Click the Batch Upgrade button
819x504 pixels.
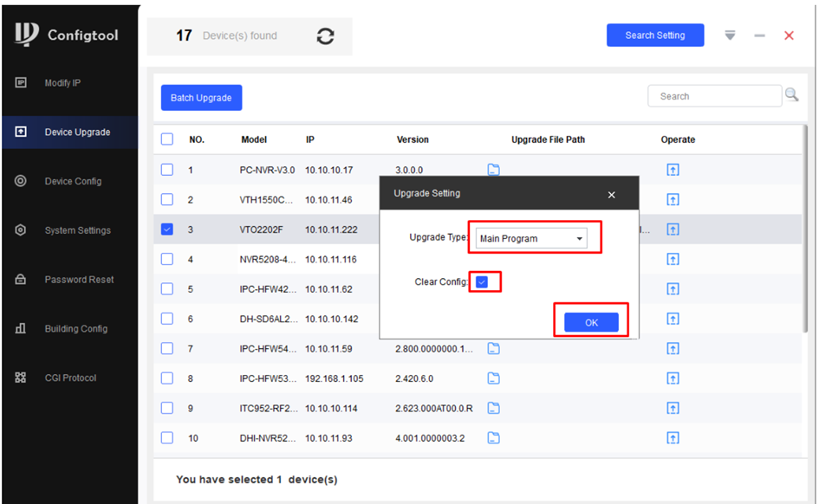[x=201, y=98]
